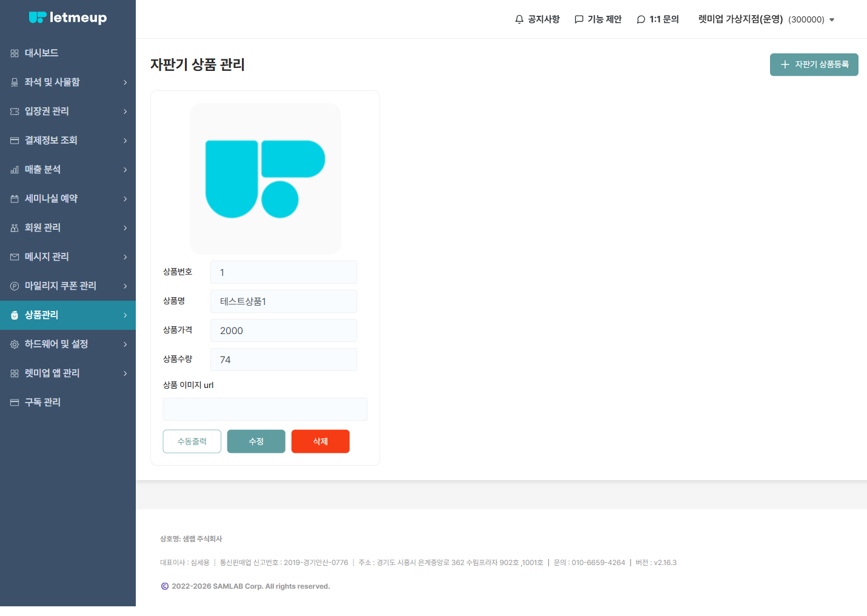Screen dimensions: 867x616
Task: Open 메시지 관리 menu label
Action: [x=47, y=257]
